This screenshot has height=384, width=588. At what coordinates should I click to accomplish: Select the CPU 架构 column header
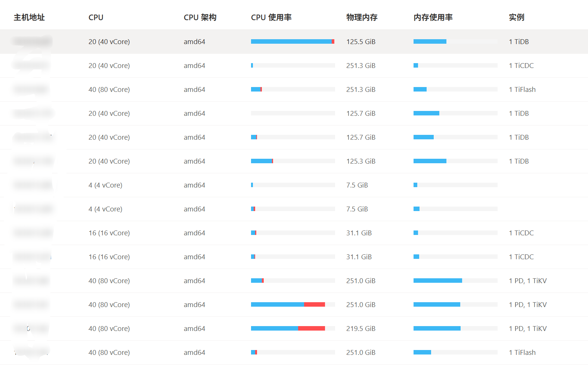tap(200, 17)
